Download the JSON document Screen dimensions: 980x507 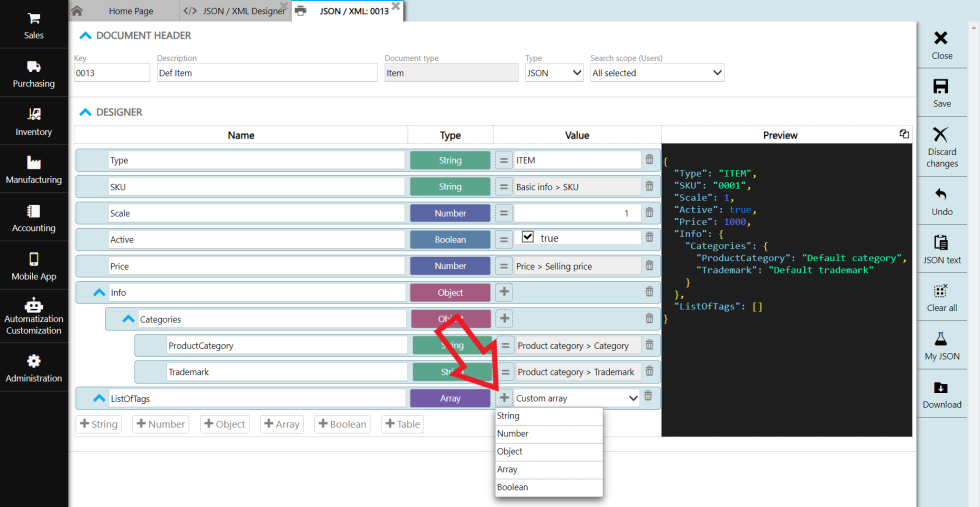point(941,394)
